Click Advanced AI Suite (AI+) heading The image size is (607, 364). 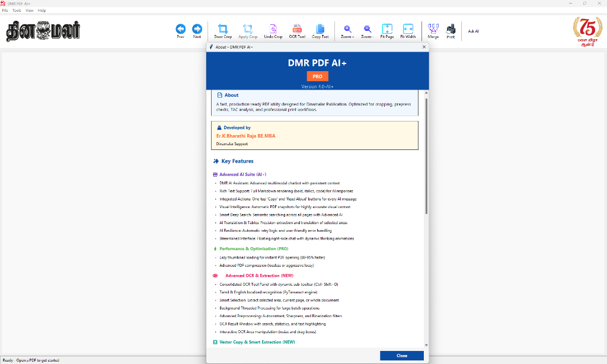[242, 175]
